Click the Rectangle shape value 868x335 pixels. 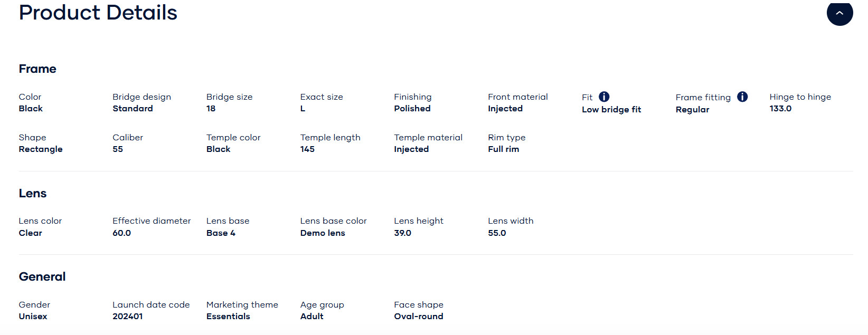[x=41, y=149]
